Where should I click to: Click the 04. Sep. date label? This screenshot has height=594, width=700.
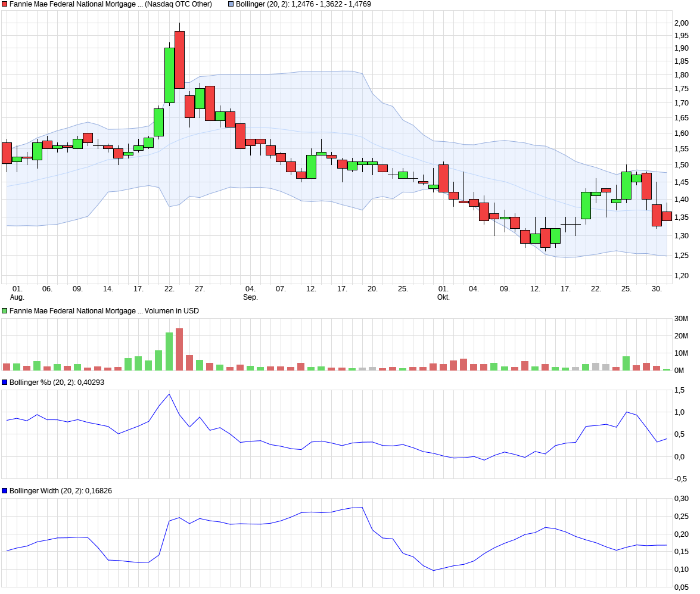(x=250, y=293)
